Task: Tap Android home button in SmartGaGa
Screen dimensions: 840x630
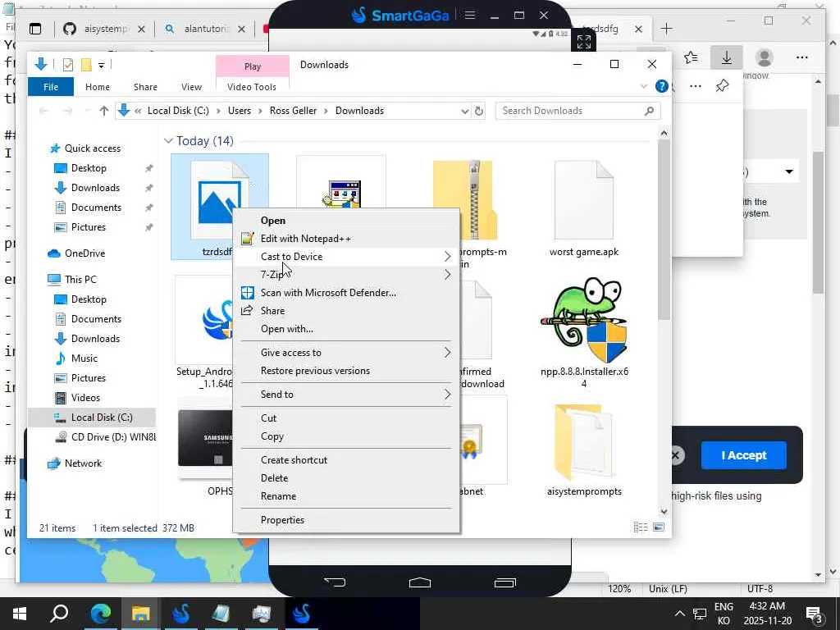Action: tap(420, 582)
